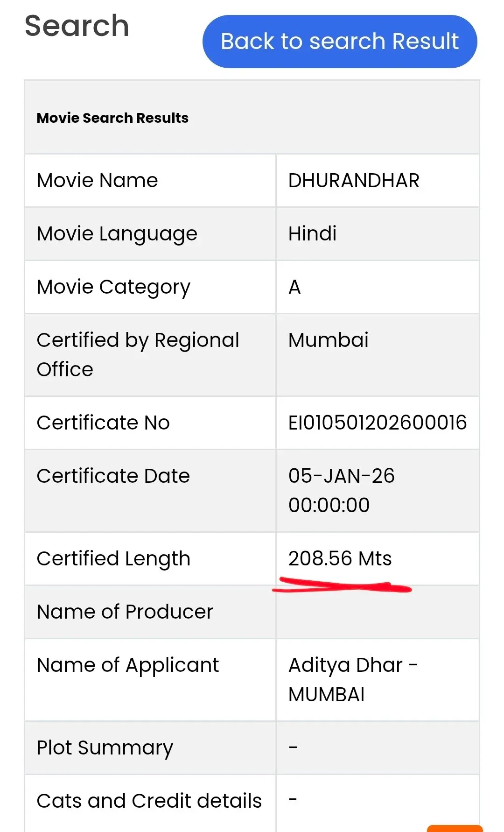Click the Certificate No label cell

click(103, 422)
